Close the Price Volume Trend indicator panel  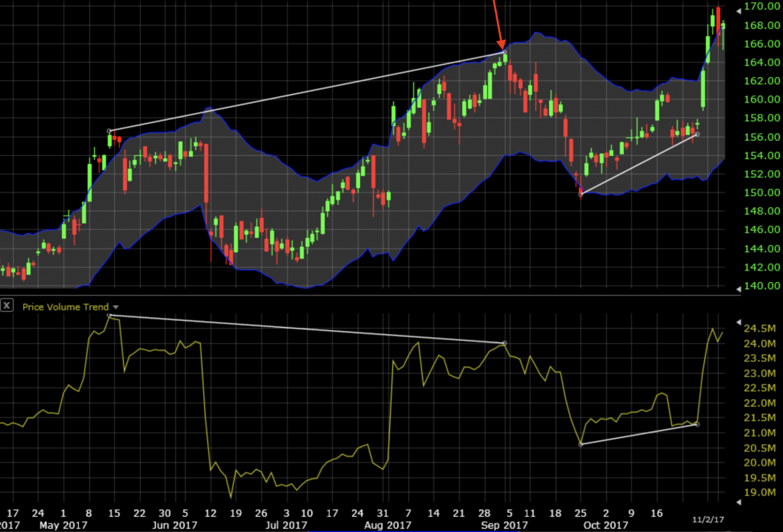click(x=7, y=306)
